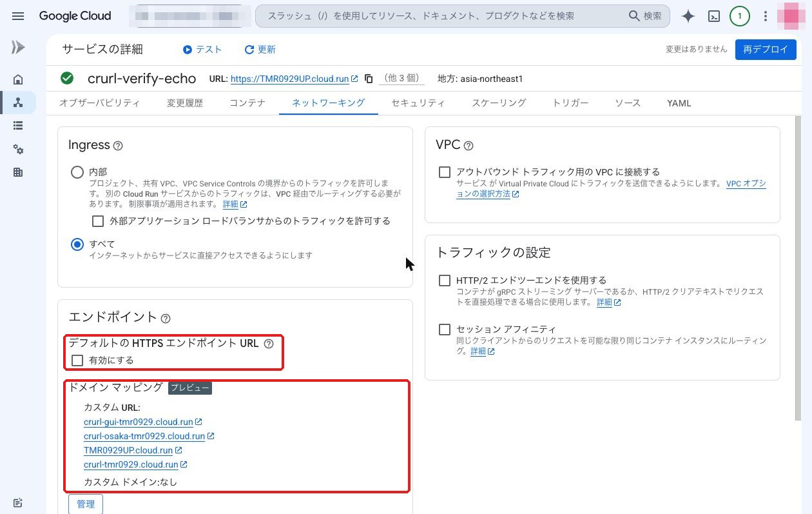Select the 'すべて' ingress radio button
This screenshot has width=812, height=514.
tap(77, 244)
